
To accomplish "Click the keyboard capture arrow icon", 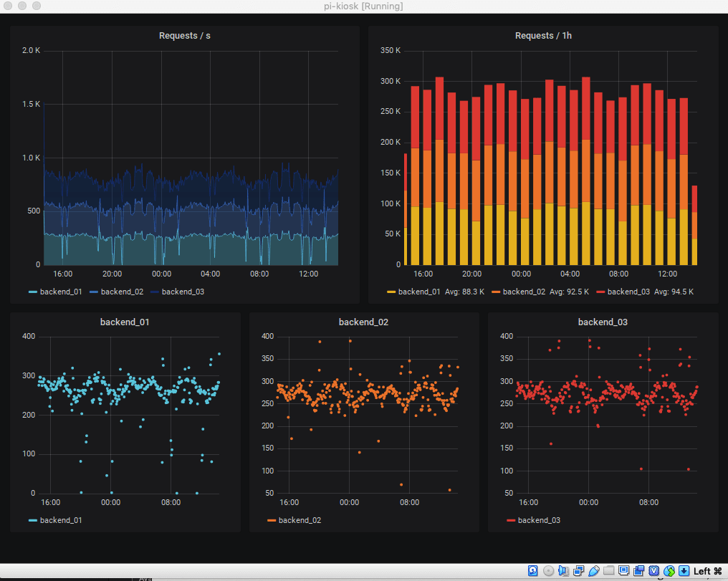I will pyautogui.click(x=684, y=571).
